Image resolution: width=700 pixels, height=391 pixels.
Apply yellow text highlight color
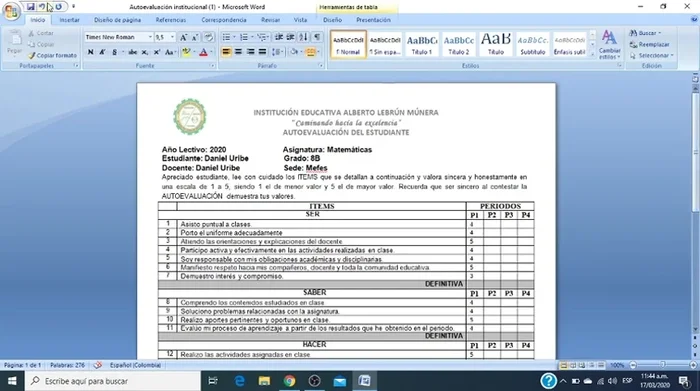point(186,52)
